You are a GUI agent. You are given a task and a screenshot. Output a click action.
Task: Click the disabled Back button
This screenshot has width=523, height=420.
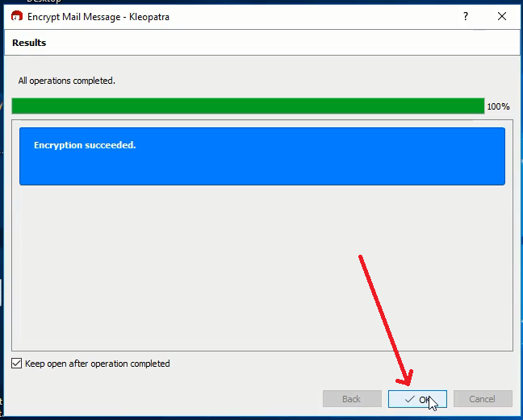click(352, 399)
